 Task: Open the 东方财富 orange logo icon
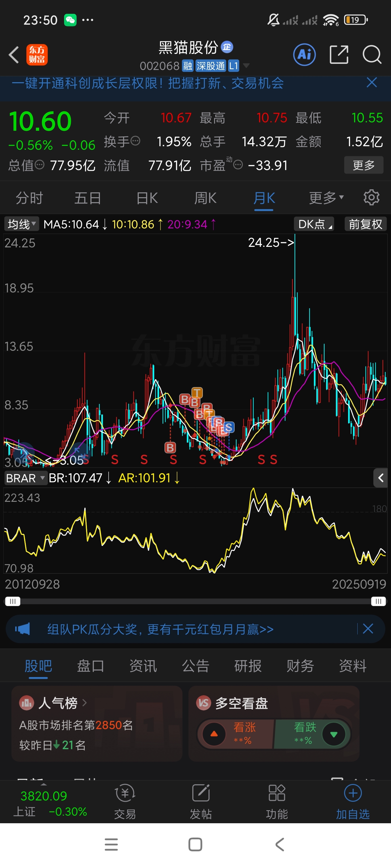coord(37,55)
